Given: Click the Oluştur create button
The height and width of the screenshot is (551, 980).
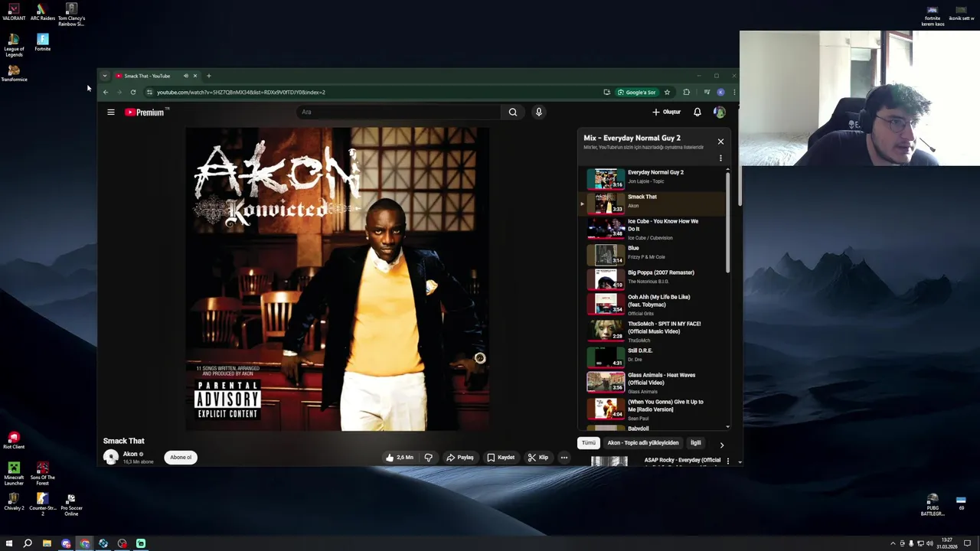Looking at the screenshot, I should tap(667, 112).
